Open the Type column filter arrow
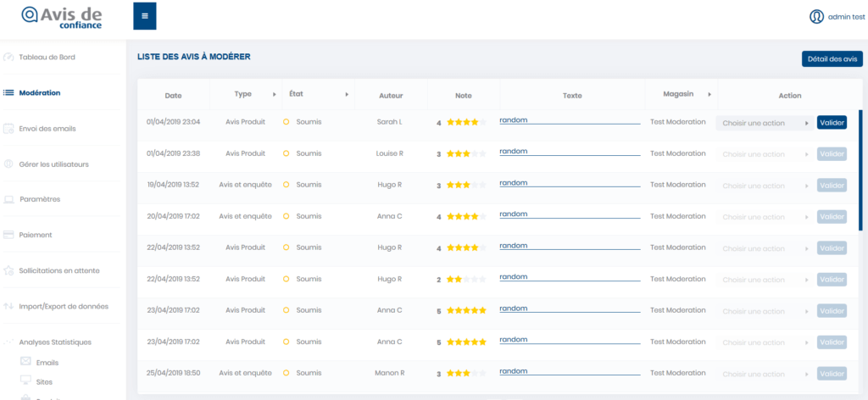 tap(274, 94)
